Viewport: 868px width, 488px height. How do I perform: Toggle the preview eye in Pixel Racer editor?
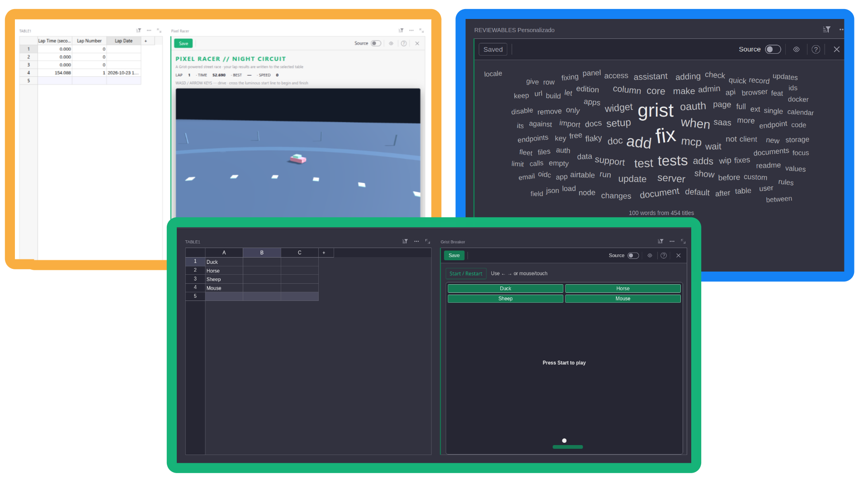(x=391, y=43)
